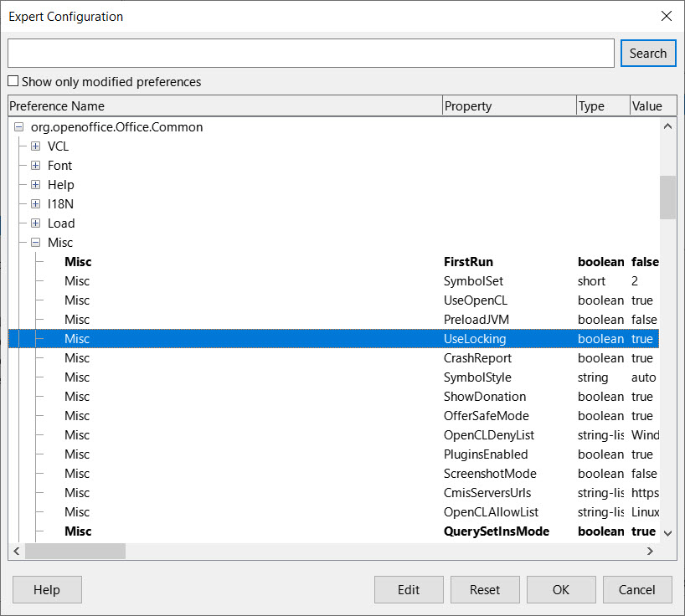The image size is (685, 616).
Task: Click the Reset button
Action: tap(485, 590)
